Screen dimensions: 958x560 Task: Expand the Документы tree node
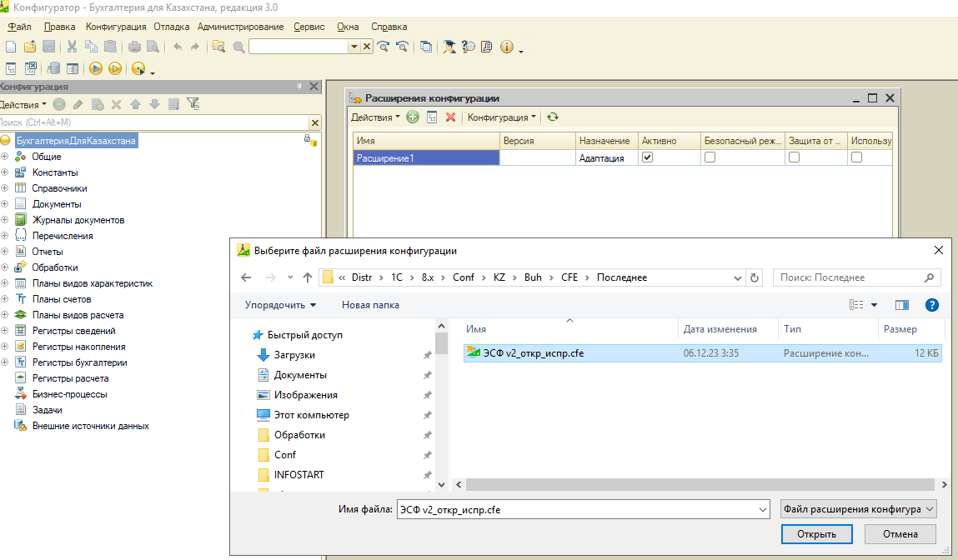tap(4, 204)
